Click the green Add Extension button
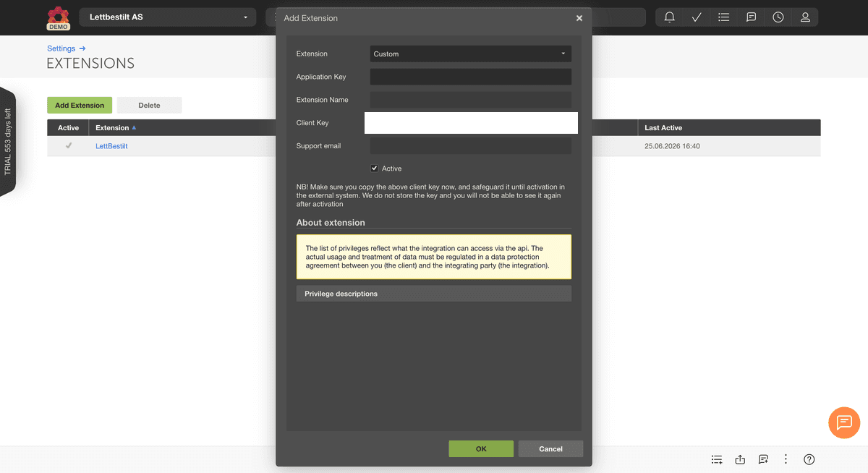868x473 pixels. pos(80,105)
